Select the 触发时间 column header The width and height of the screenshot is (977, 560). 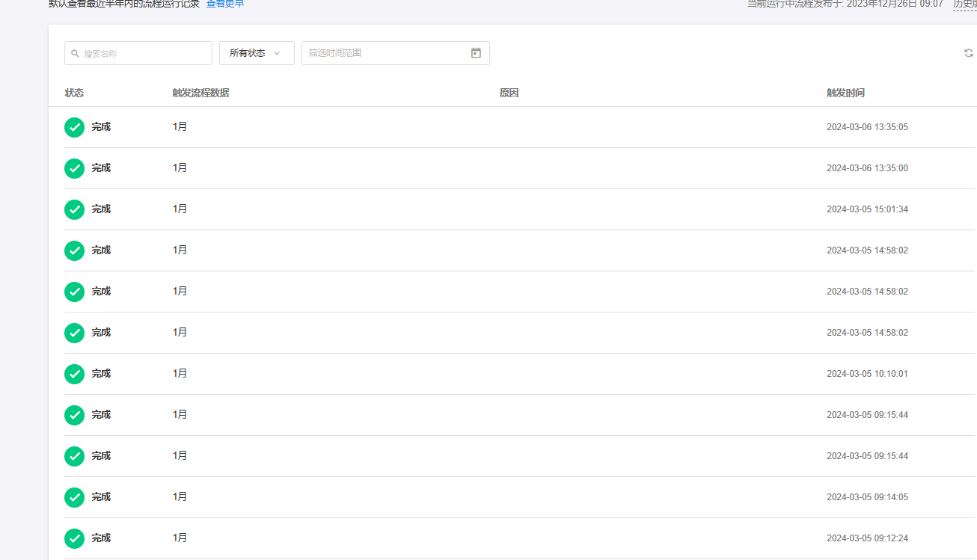(x=845, y=93)
